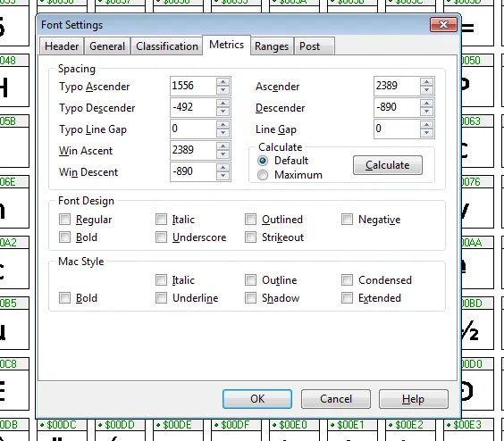Switch to the Post tab
The height and width of the screenshot is (441, 504).
pos(315,46)
